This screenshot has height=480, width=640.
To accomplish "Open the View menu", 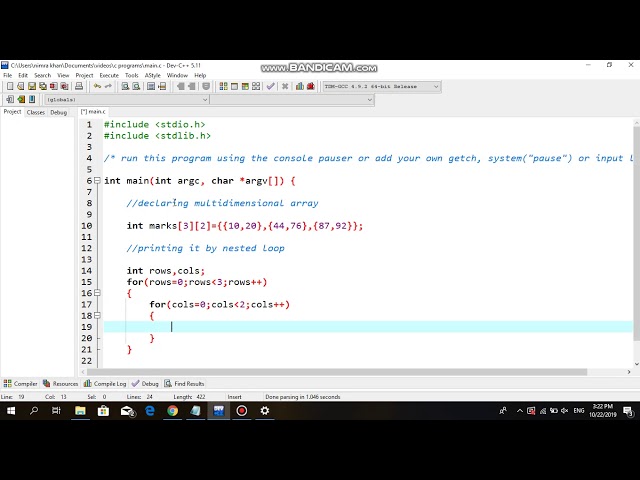I will [x=63, y=75].
